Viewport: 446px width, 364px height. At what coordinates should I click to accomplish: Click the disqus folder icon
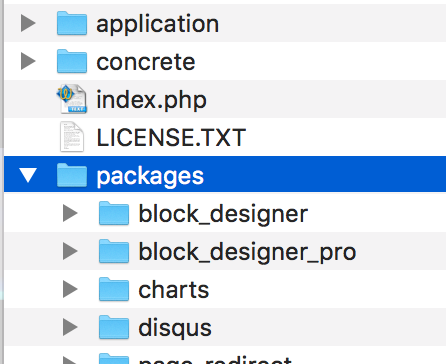[114, 327]
